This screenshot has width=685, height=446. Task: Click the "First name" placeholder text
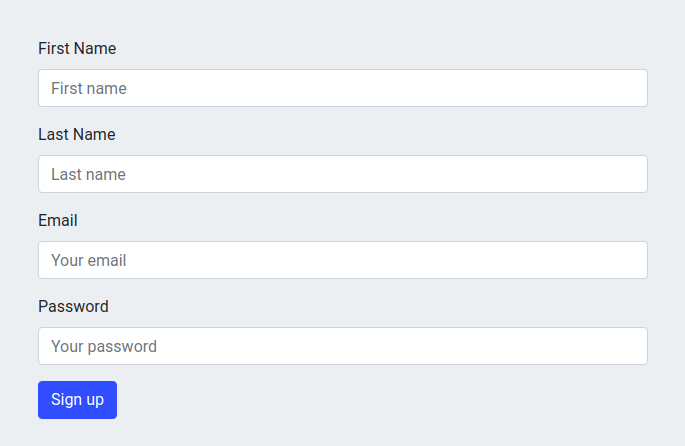(x=89, y=88)
